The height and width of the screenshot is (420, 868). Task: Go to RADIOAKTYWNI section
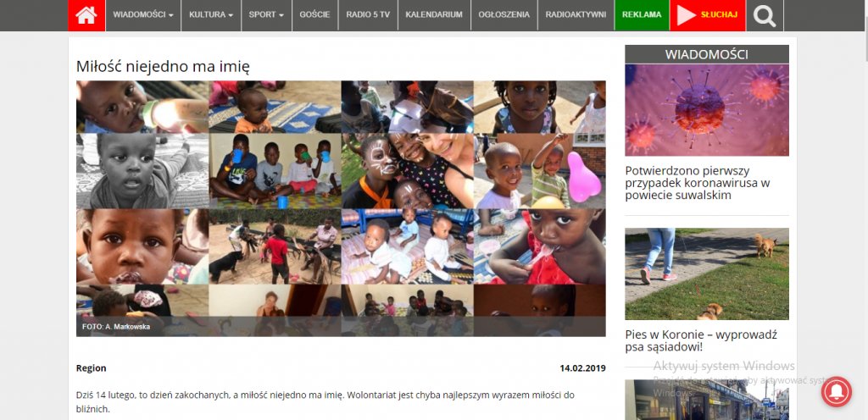point(576,15)
